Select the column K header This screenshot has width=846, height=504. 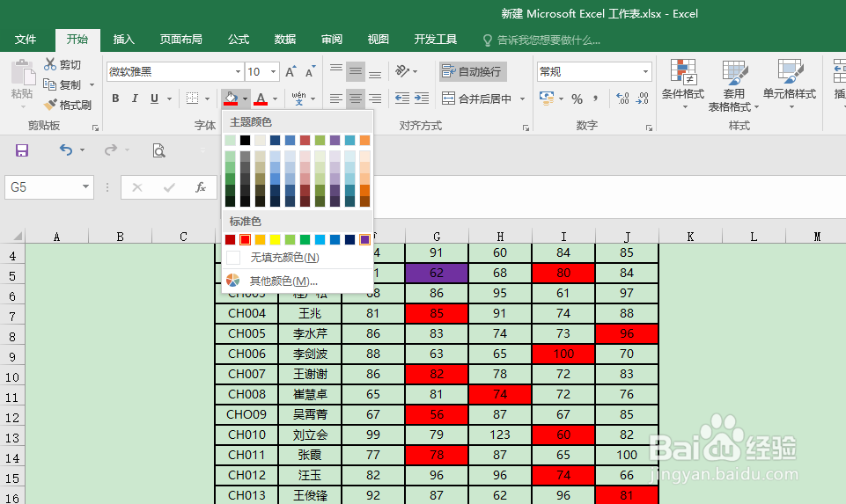690,236
